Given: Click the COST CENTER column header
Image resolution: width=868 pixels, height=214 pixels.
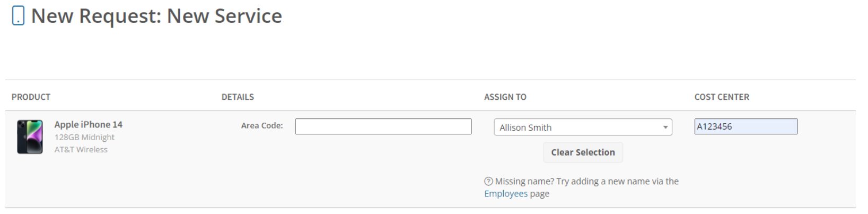Looking at the screenshot, I should point(722,97).
